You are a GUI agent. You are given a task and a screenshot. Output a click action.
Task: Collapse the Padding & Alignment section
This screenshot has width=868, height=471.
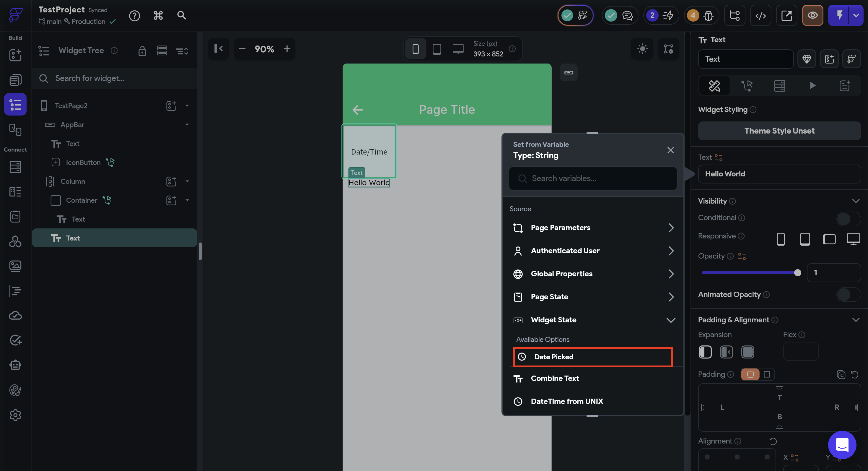tap(855, 320)
